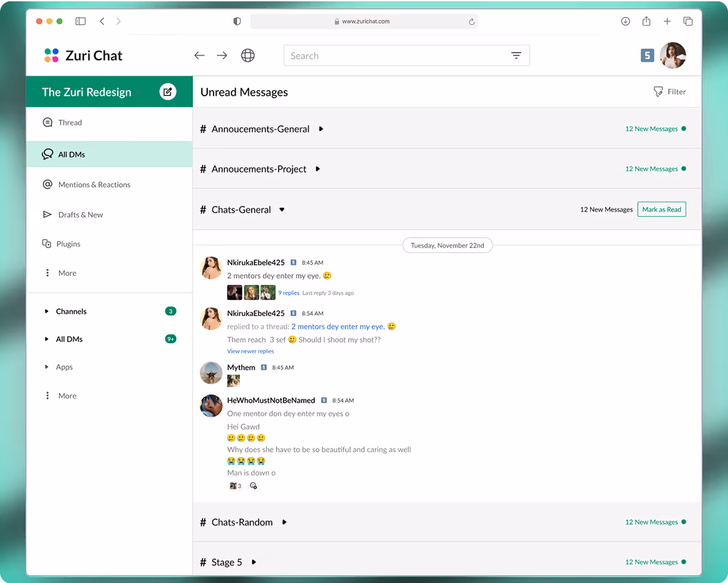The width and height of the screenshot is (728, 583).
Task: Add a reaction using the emoji plus icon
Action: click(254, 485)
